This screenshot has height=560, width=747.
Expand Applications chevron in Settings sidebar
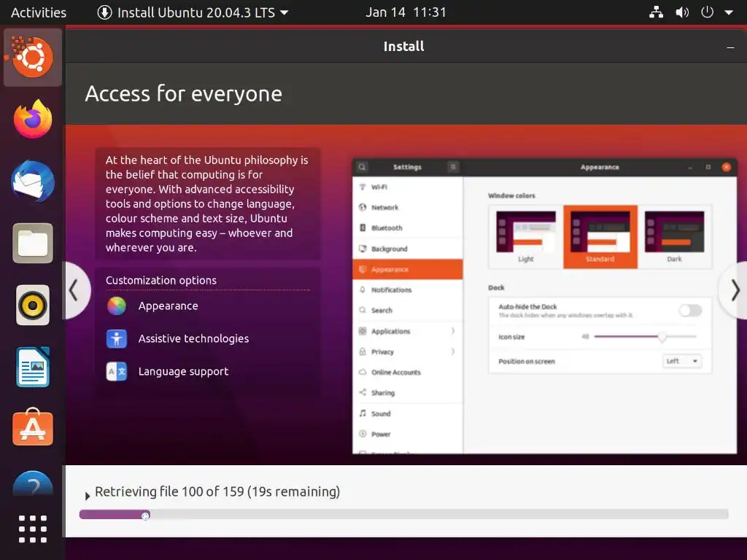[x=452, y=331]
